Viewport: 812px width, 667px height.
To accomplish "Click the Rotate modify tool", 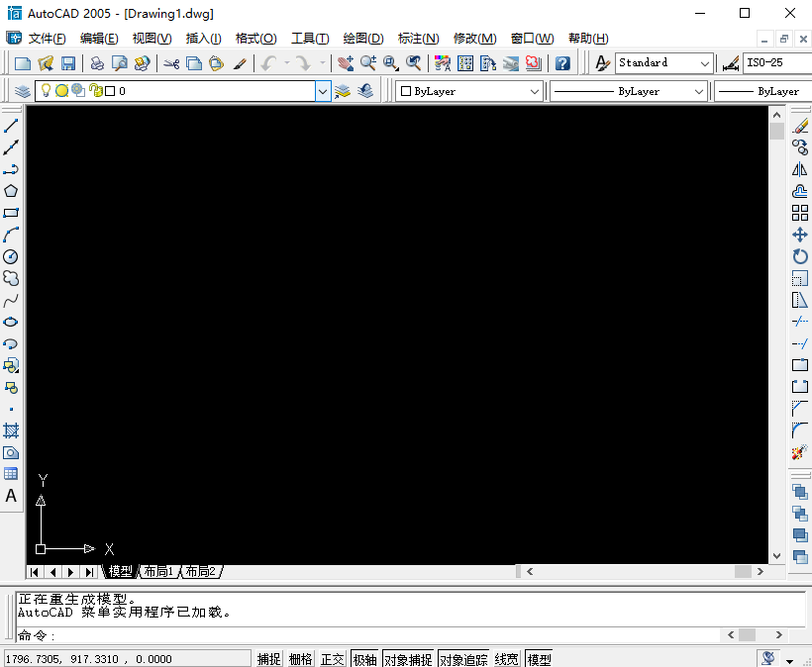I will coord(800,256).
